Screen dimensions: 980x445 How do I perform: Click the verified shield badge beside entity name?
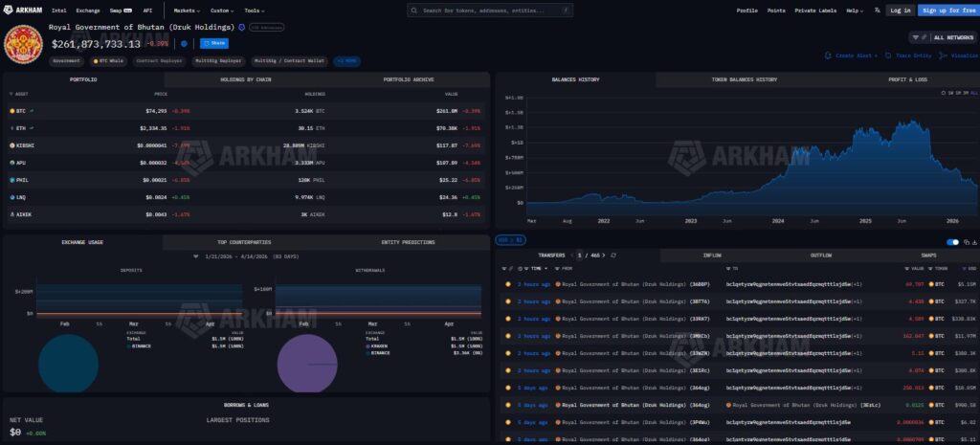tap(242, 27)
